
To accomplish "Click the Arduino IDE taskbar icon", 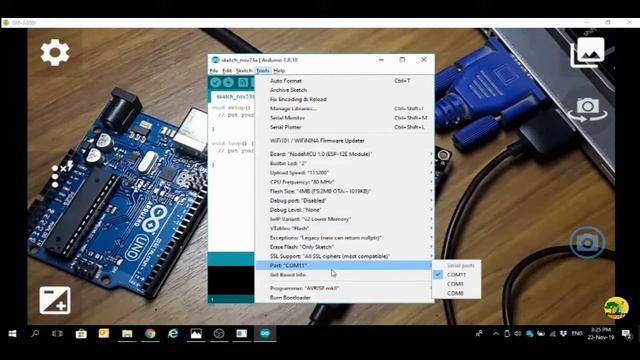I will pyautogui.click(x=265, y=334).
